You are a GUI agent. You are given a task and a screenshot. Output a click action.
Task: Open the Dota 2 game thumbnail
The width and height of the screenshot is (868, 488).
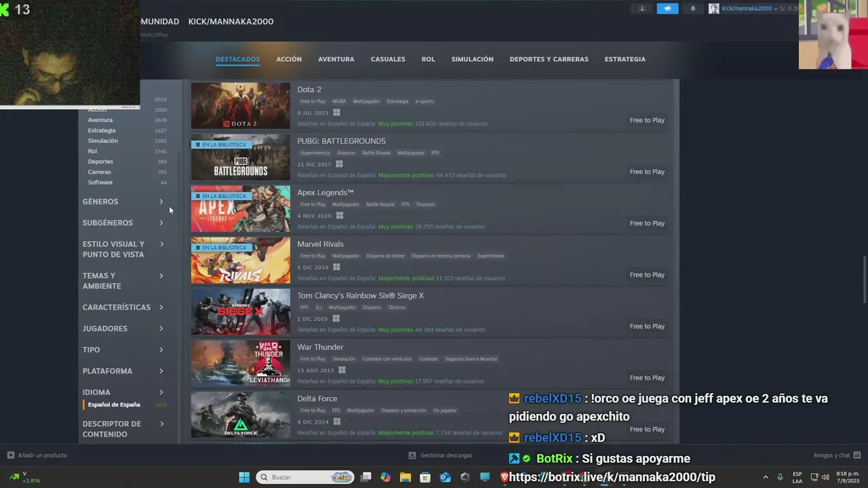point(241,106)
